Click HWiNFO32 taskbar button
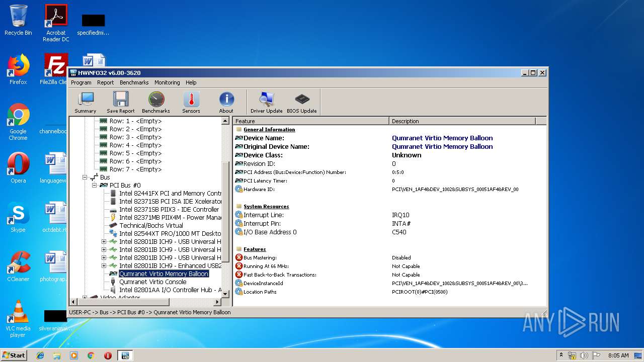This screenshot has width=644, height=362. (125, 355)
